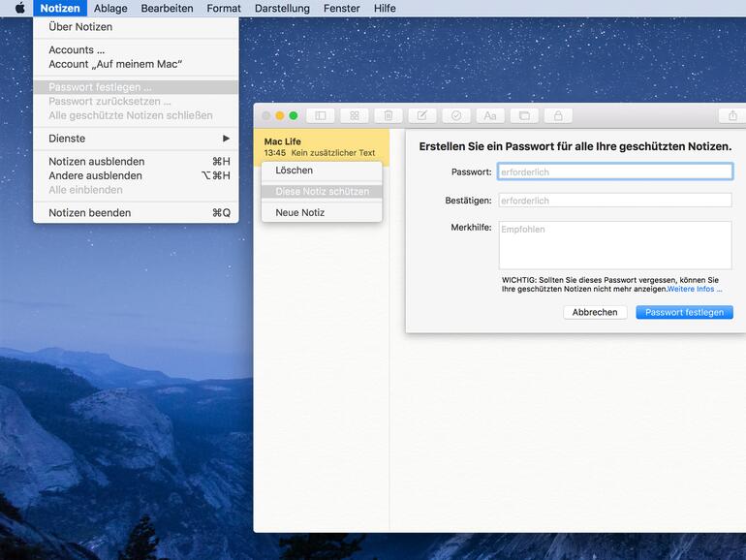This screenshot has height=560, width=746.
Task: Create a new note with compose icon
Action: [421, 115]
